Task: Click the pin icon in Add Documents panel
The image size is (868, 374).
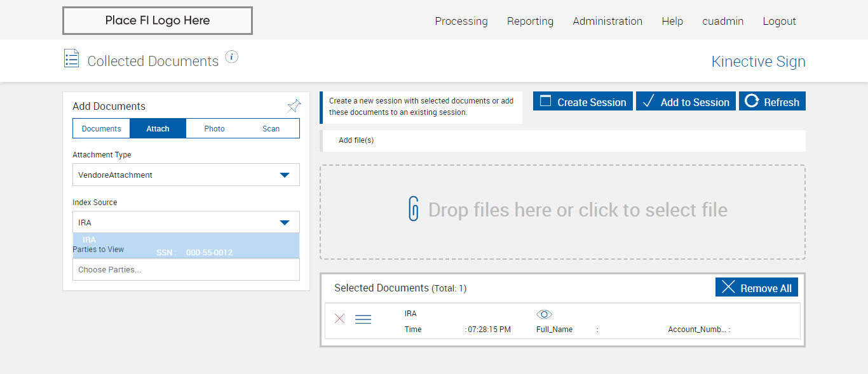Action: (x=294, y=106)
